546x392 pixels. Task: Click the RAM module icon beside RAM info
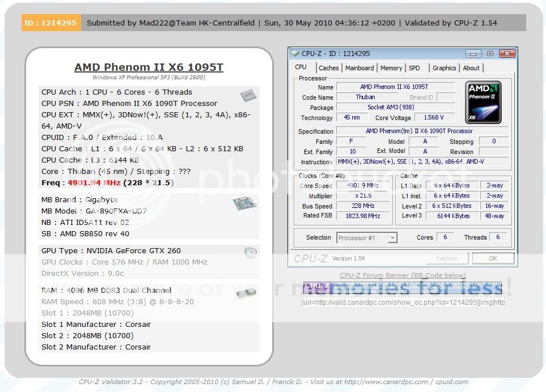[246, 293]
